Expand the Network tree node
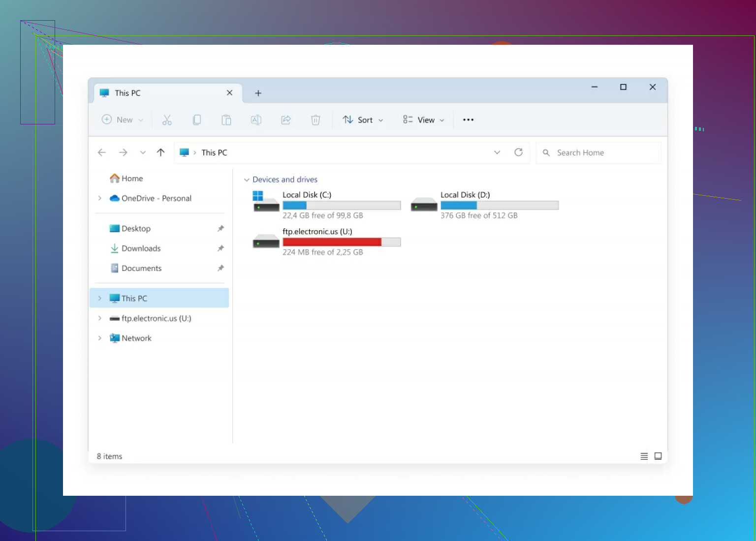Viewport: 756px width, 541px height. 100,338
